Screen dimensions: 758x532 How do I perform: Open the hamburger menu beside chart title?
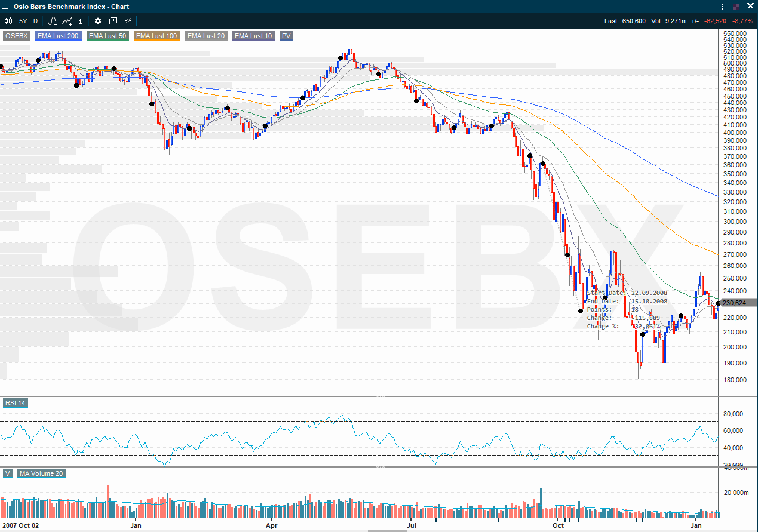(x=6, y=7)
